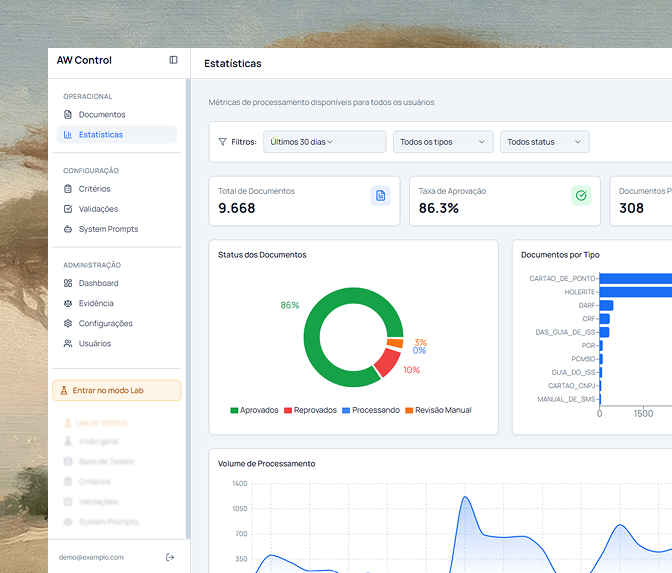Open Evidência in sidebar
The image size is (672, 573).
pos(117,303)
